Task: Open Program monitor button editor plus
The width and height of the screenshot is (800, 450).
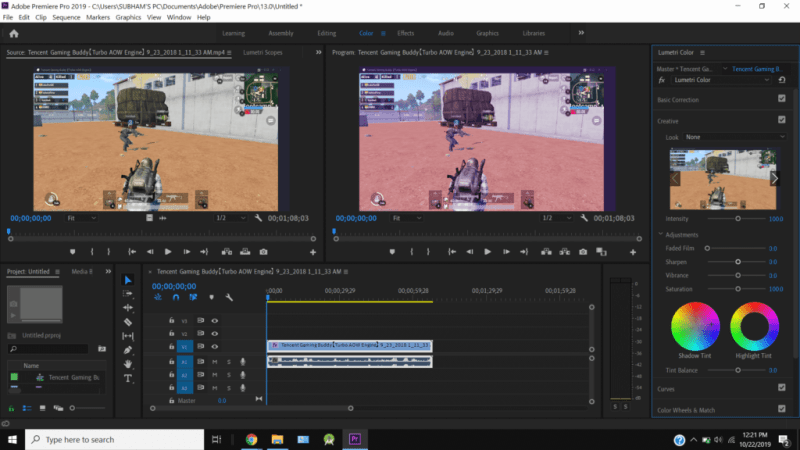Action: click(x=633, y=252)
